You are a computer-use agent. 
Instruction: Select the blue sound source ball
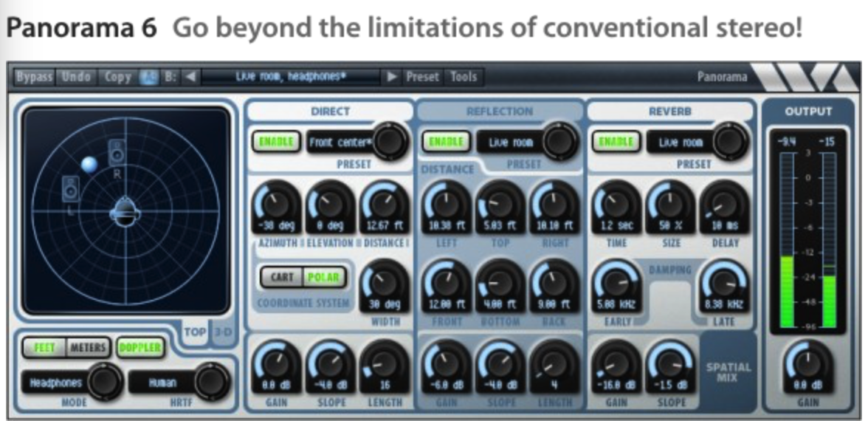pos(89,165)
